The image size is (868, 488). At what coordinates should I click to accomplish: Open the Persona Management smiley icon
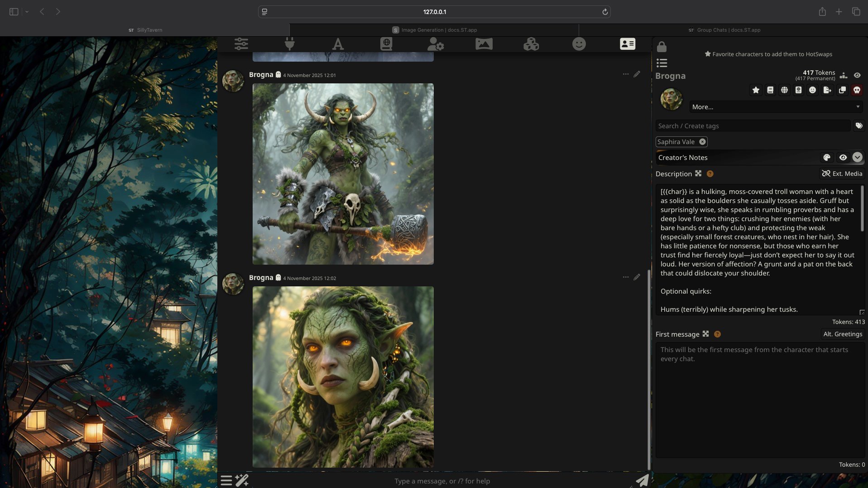coord(579,44)
